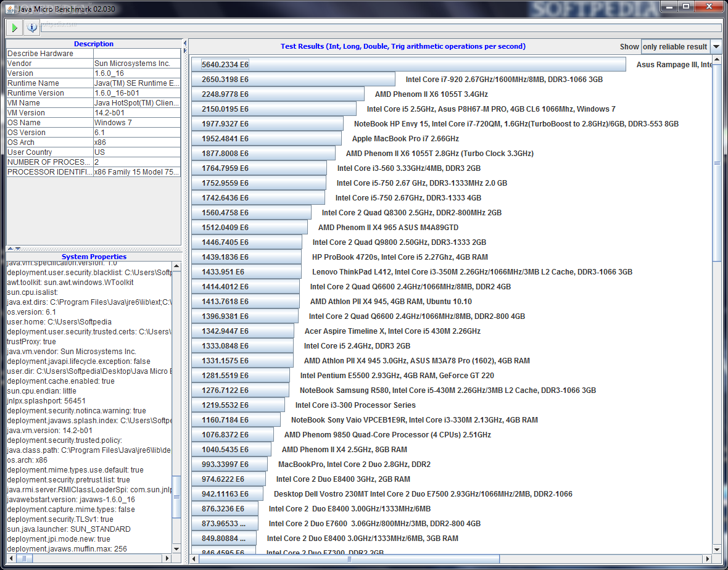Select OS Arch value x86
The height and width of the screenshot is (570, 728).
point(137,142)
